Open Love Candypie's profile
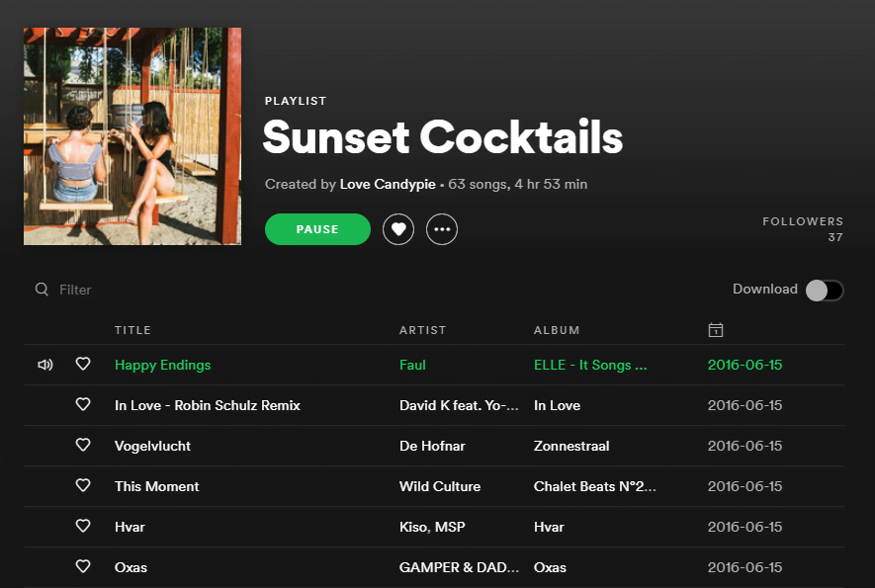The image size is (875, 588). [x=388, y=184]
